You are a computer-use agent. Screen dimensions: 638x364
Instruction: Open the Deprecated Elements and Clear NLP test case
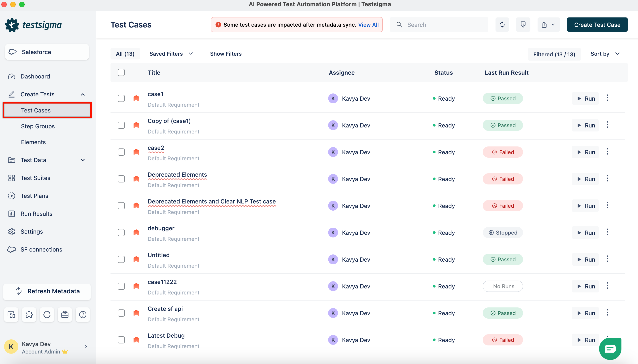(x=212, y=201)
